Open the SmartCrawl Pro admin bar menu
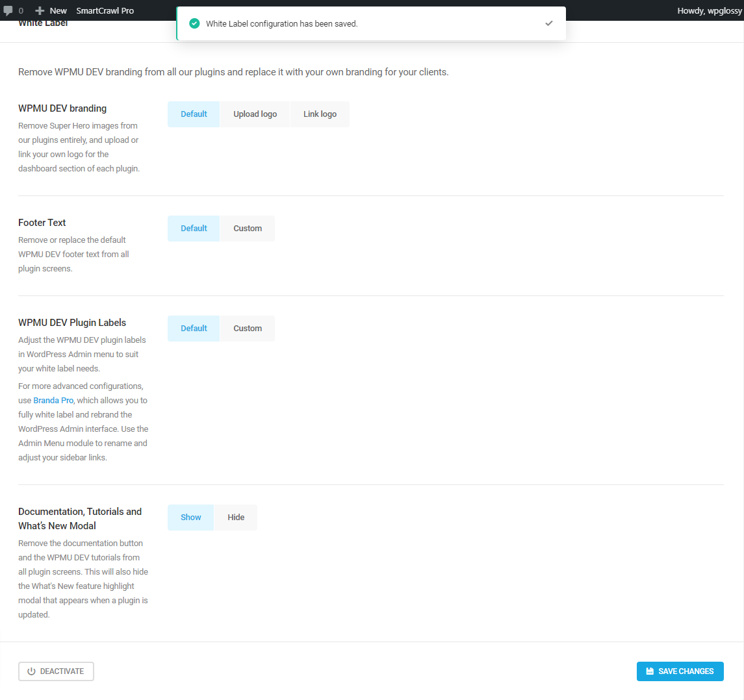The image size is (744, 700). 105,10
